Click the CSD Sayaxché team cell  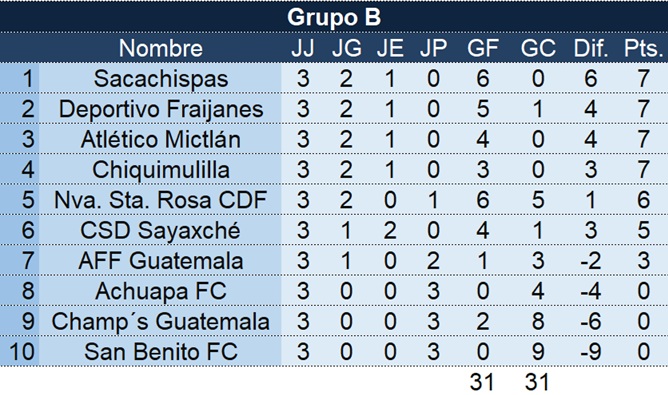(x=161, y=231)
